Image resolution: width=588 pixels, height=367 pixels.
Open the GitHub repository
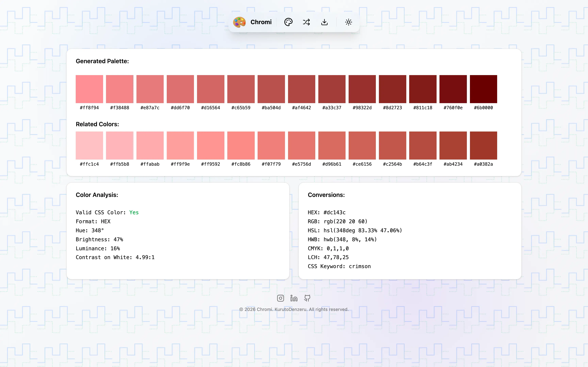[x=307, y=298]
